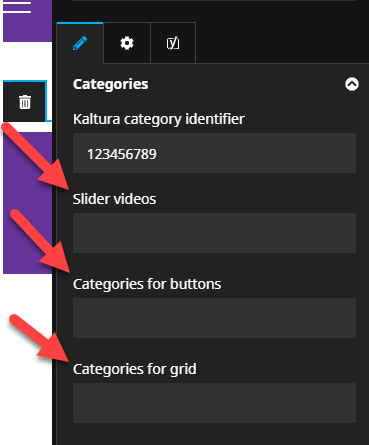The width and height of the screenshot is (369, 445).
Task: Open the hamburger menu in purple header
Action: point(17,7)
